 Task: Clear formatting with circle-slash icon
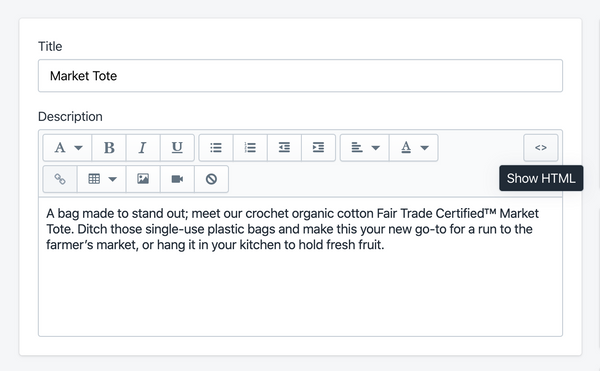click(211, 179)
